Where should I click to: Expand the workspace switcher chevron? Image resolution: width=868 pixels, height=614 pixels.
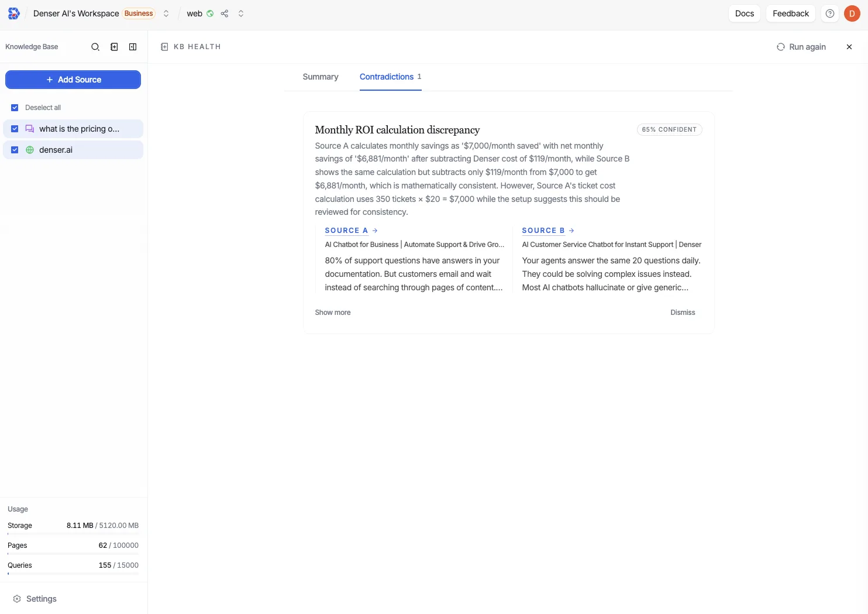tap(166, 13)
